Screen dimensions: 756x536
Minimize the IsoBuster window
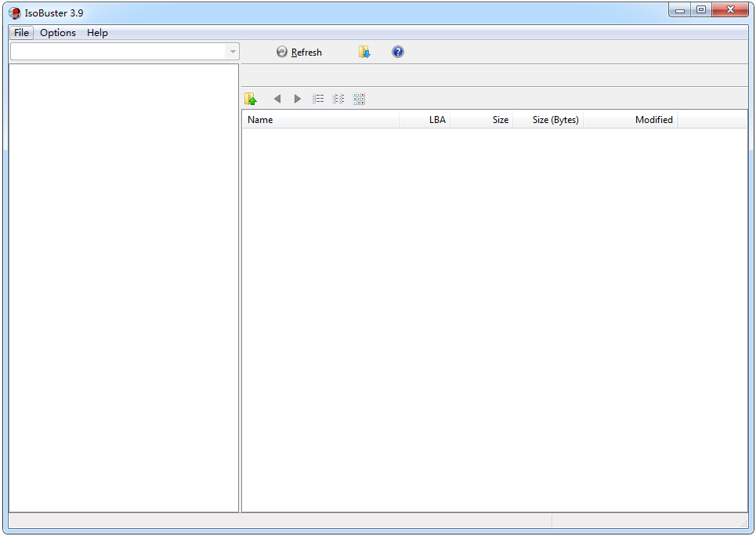[x=680, y=9]
